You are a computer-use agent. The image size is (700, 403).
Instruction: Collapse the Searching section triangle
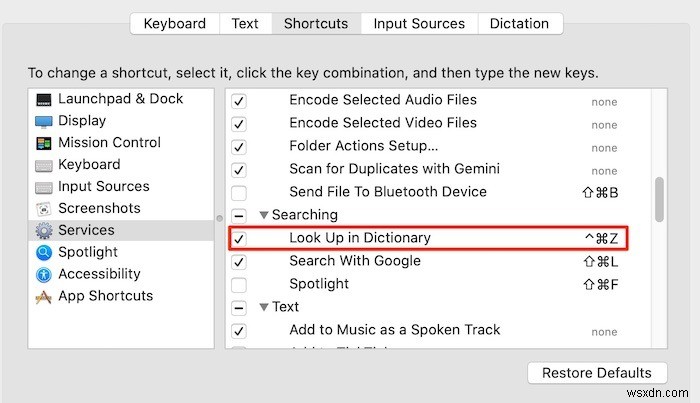point(264,215)
